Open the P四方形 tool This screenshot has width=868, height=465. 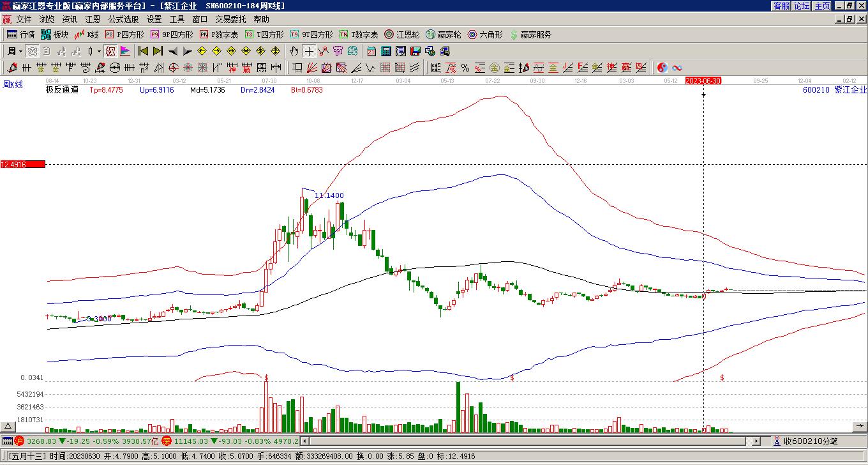pos(124,34)
